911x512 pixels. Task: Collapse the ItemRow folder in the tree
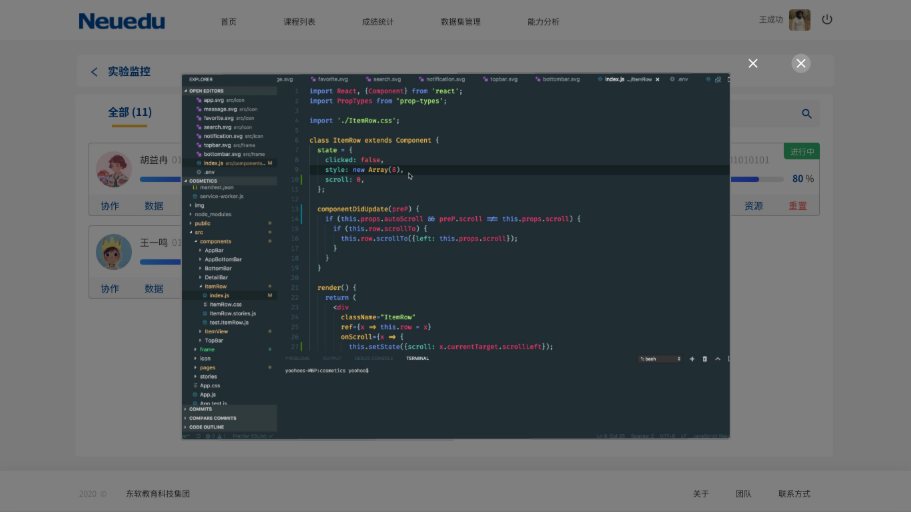(214, 286)
